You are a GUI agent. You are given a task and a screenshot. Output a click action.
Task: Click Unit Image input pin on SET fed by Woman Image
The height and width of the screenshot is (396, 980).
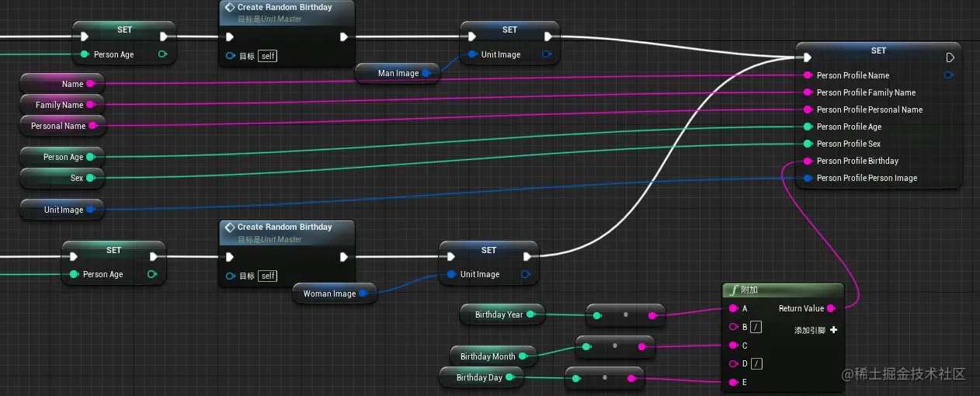(x=451, y=274)
